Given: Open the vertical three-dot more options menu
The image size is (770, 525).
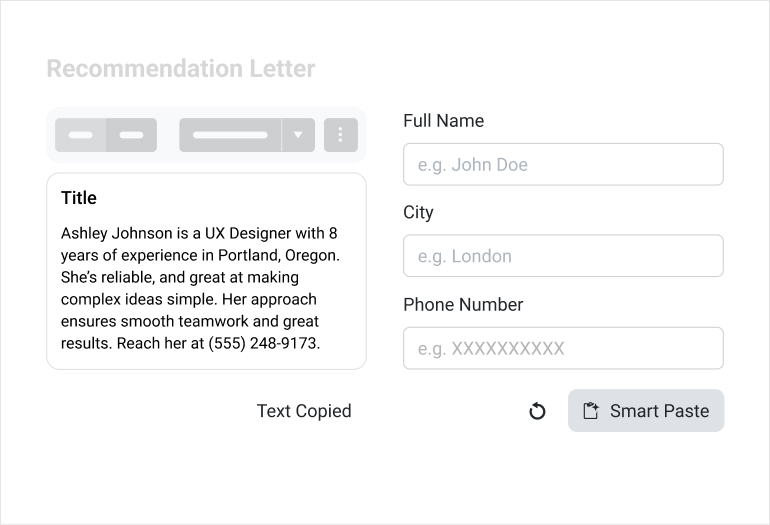Looking at the screenshot, I should pyautogui.click(x=341, y=135).
